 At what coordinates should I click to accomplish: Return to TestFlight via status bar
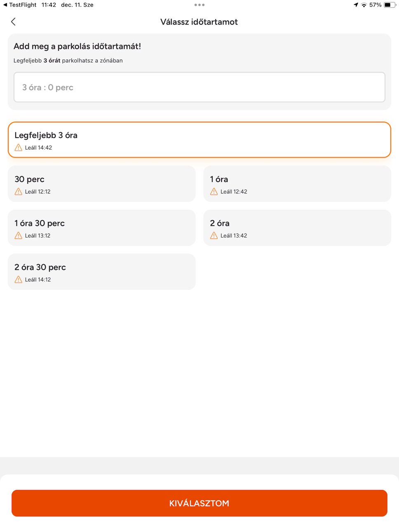(20, 5)
